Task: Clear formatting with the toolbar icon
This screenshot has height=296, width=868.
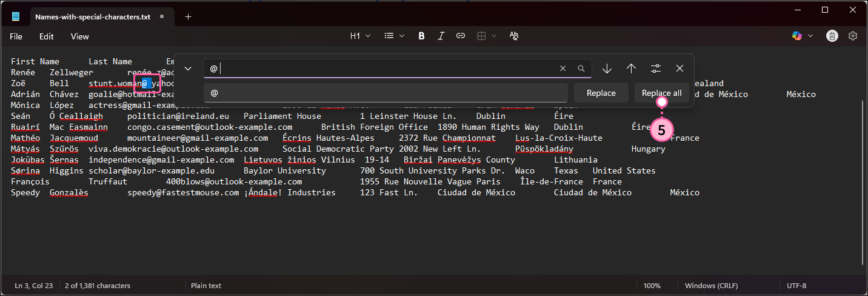Action: click(514, 36)
